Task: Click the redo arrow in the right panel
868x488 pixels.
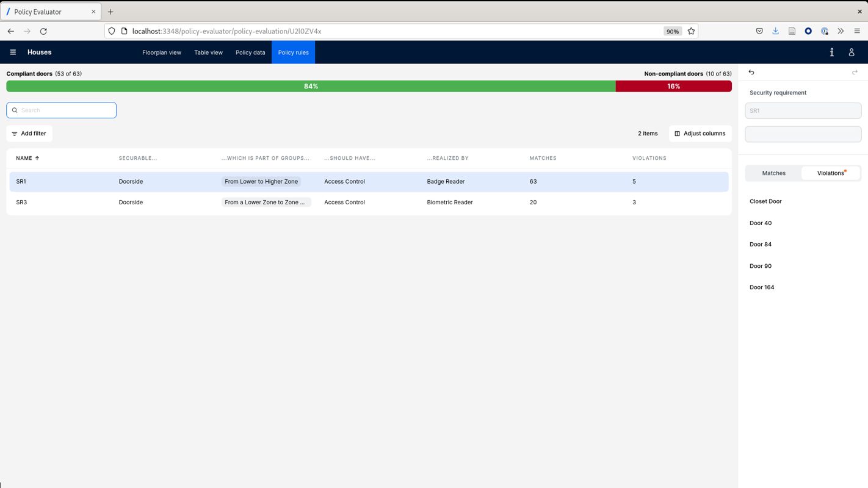Action: pyautogui.click(x=855, y=72)
